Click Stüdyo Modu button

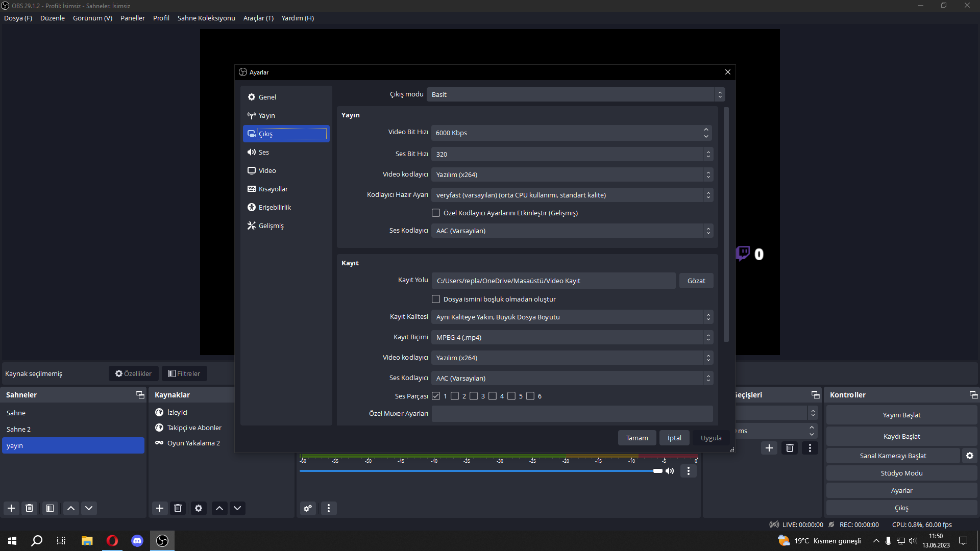point(901,473)
